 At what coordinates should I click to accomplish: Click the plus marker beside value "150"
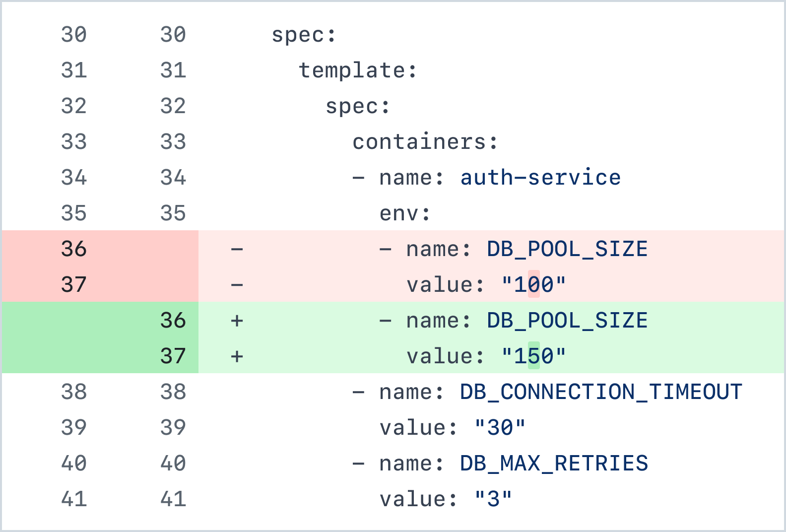tap(237, 356)
